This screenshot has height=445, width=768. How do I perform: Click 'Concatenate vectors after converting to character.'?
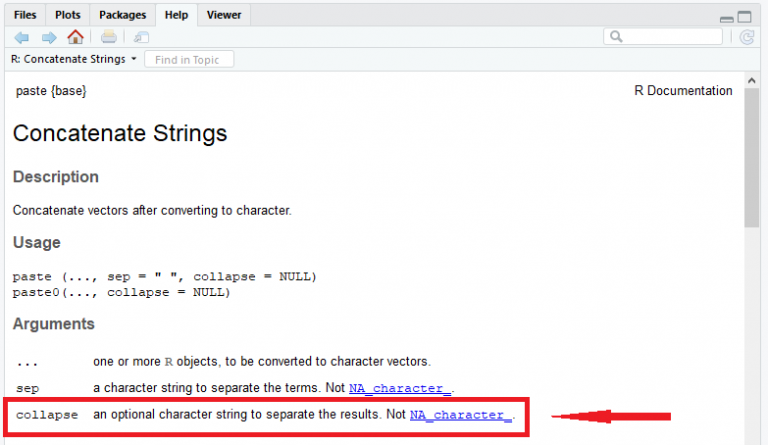click(152, 211)
